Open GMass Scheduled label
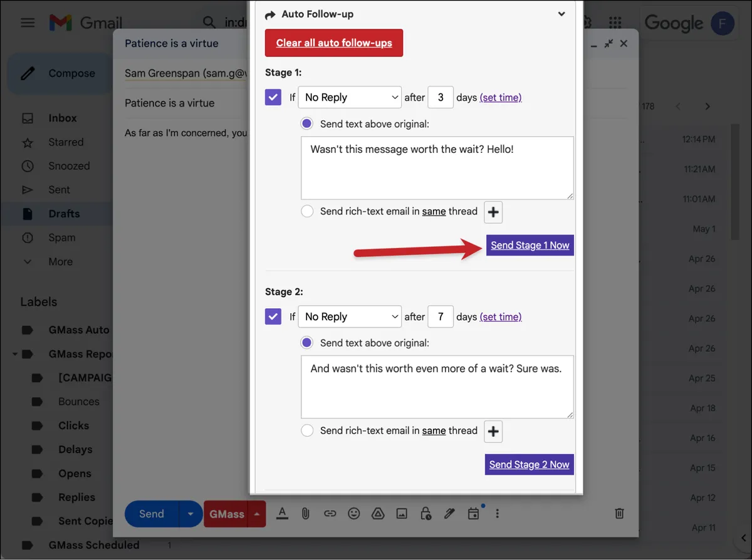Viewport: 752px width, 560px height. (x=94, y=545)
